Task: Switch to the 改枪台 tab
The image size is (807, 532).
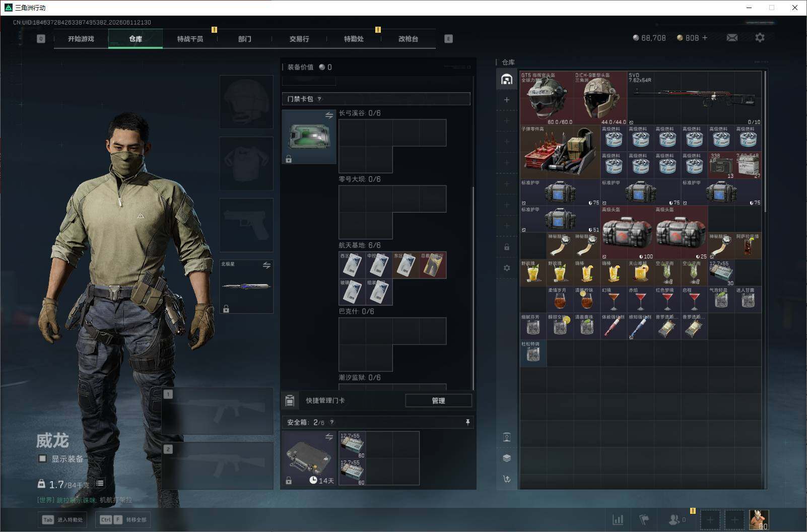Action: click(408, 39)
